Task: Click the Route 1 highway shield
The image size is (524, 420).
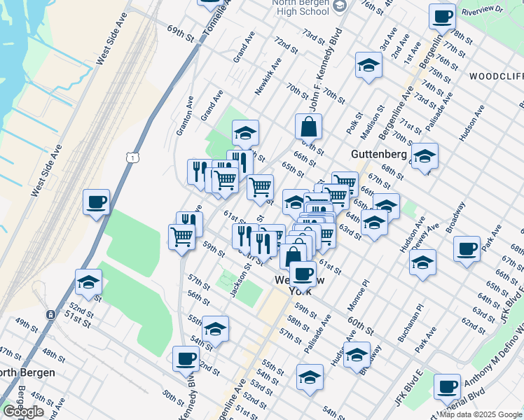Action: click(x=132, y=157)
